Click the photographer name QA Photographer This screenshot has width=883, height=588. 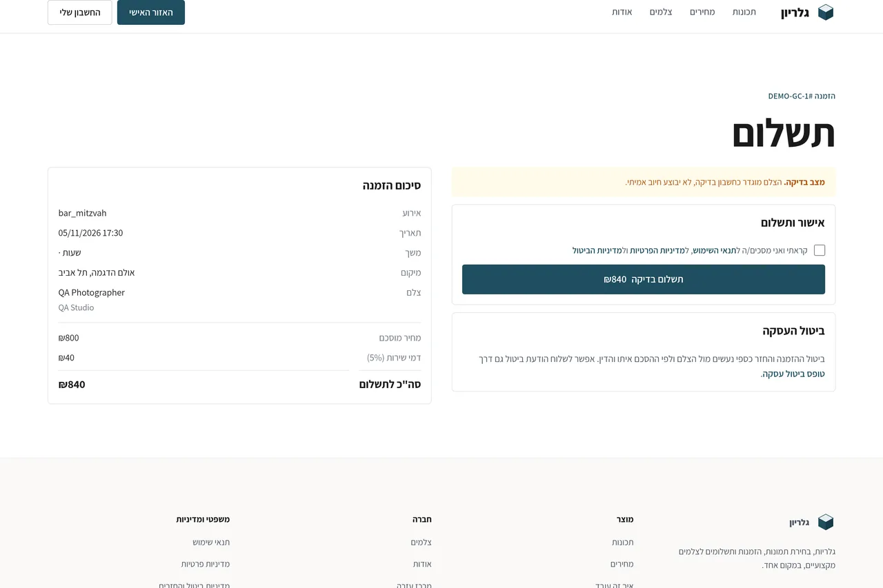92,292
